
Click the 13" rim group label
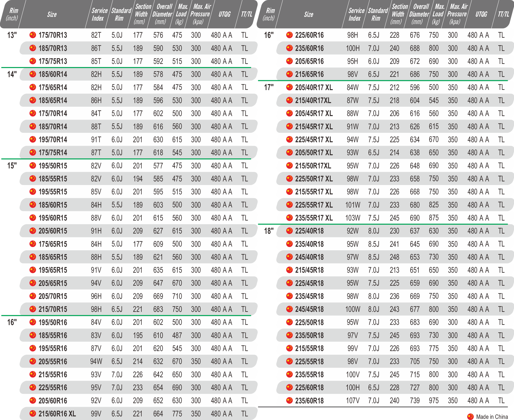point(12,35)
